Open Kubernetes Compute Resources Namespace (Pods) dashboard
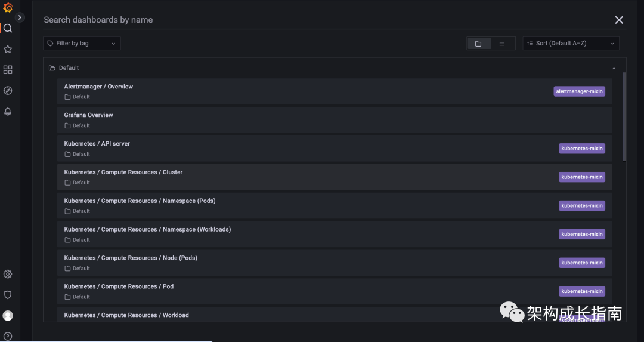Screen dimensions: 644x342 point(335,205)
